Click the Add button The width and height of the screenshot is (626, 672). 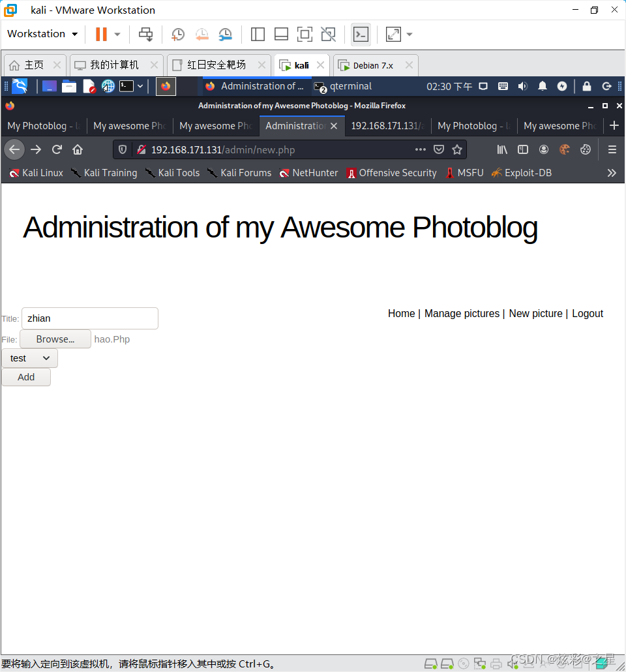[x=26, y=377]
